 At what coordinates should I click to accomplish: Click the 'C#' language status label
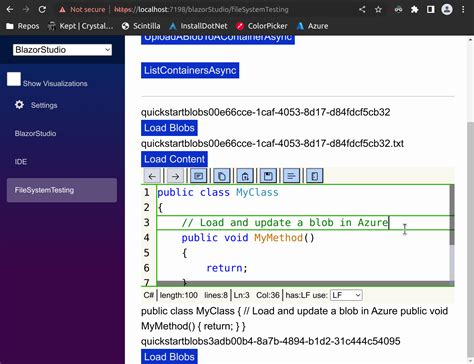click(149, 295)
